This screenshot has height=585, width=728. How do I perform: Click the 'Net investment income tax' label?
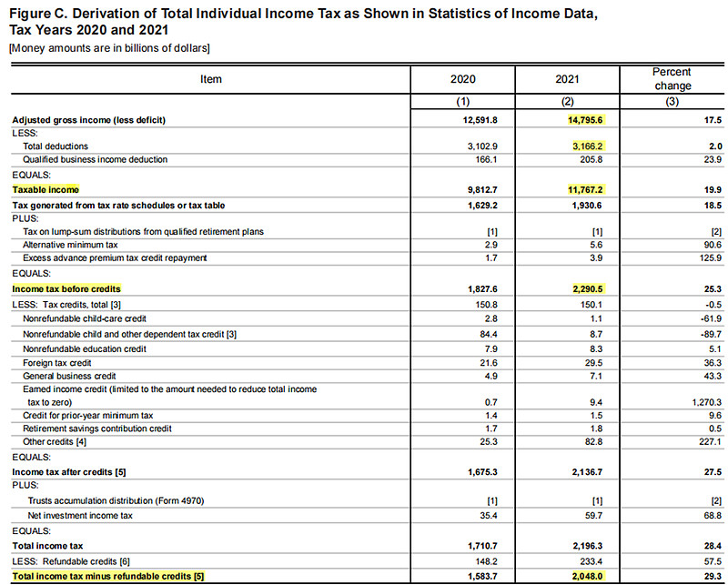[80, 516]
